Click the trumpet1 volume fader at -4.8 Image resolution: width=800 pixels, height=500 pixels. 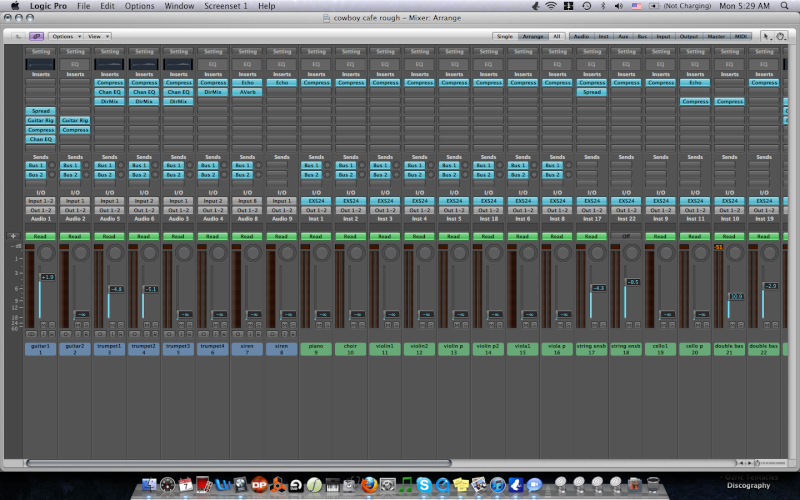click(116, 289)
